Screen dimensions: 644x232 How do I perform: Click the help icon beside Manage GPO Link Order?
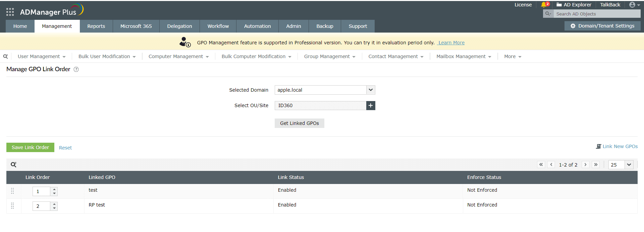coord(76,69)
